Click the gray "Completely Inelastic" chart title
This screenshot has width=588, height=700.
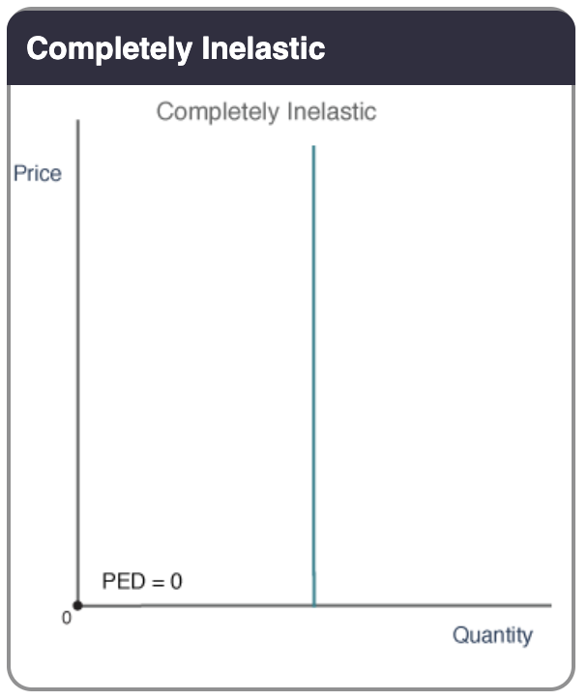tap(266, 111)
